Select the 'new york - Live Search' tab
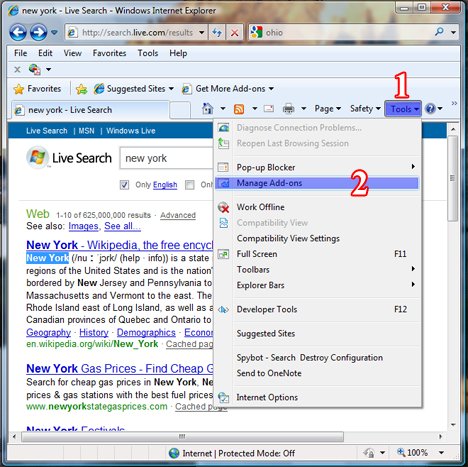 [x=90, y=110]
